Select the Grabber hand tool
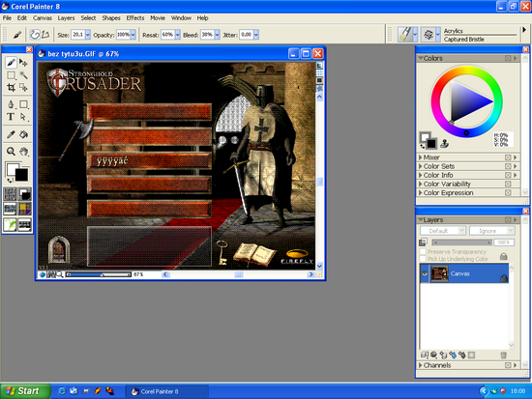The width and height of the screenshot is (532, 399). click(23, 151)
